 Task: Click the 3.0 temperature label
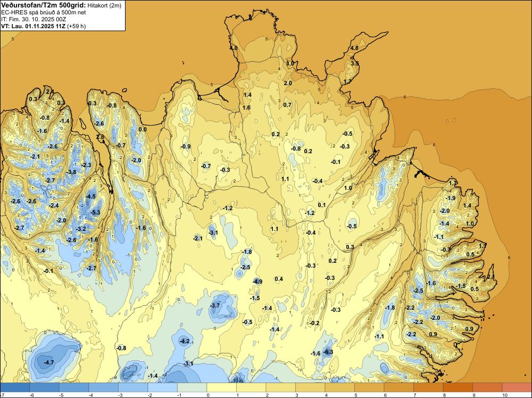point(290,63)
